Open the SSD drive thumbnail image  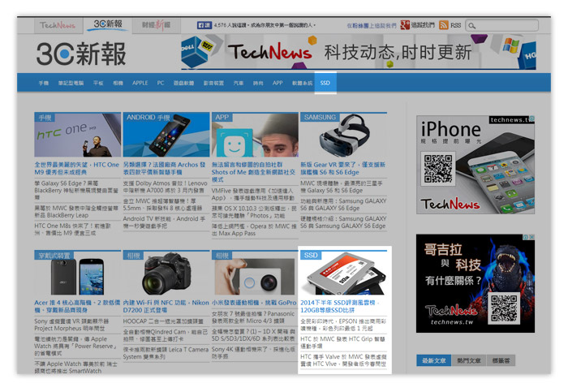tap(343, 273)
